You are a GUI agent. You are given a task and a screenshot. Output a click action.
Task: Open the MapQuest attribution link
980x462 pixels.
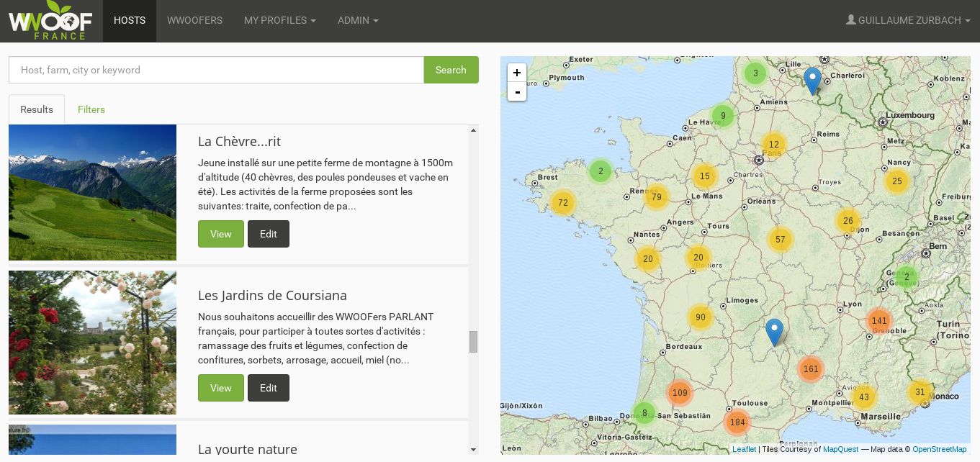coord(841,449)
